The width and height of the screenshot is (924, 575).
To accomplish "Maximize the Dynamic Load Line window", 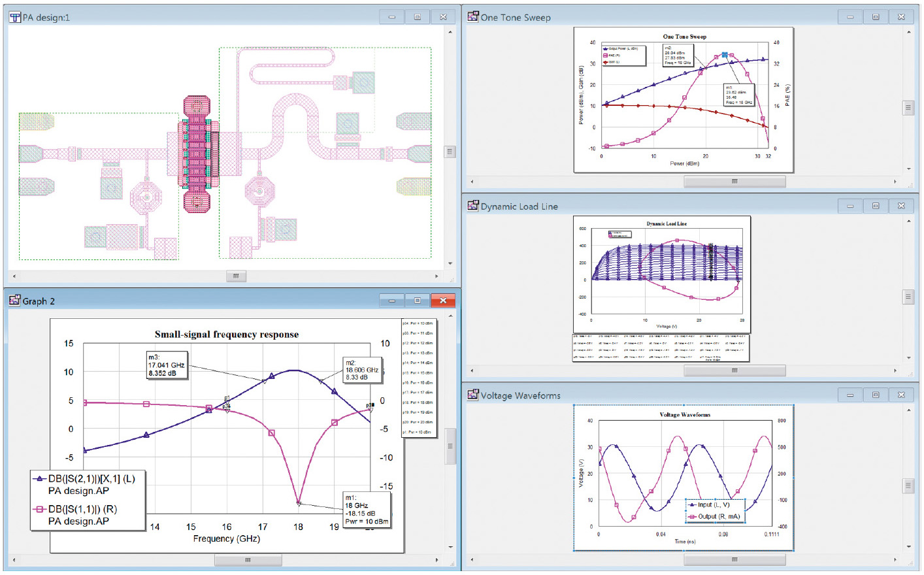I will tap(876, 206).
